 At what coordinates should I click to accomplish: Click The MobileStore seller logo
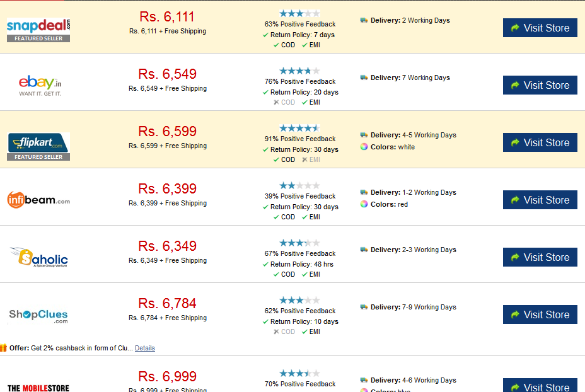coord(38,388)
